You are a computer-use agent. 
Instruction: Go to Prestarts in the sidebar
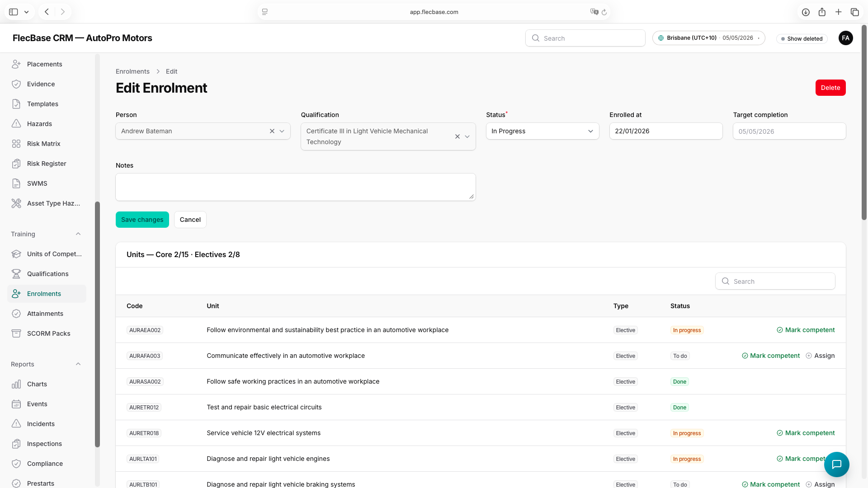pyautogui.click(x=47, y=483)
